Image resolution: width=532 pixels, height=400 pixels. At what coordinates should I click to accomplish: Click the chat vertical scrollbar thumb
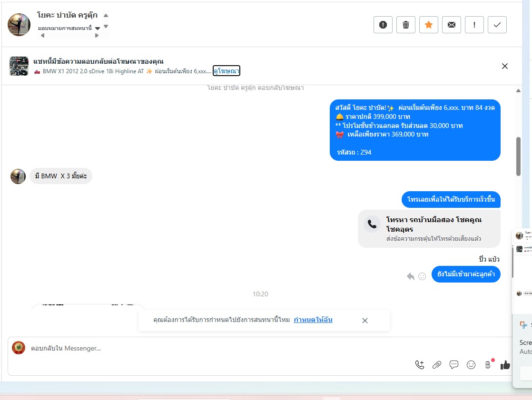(518, 156)
